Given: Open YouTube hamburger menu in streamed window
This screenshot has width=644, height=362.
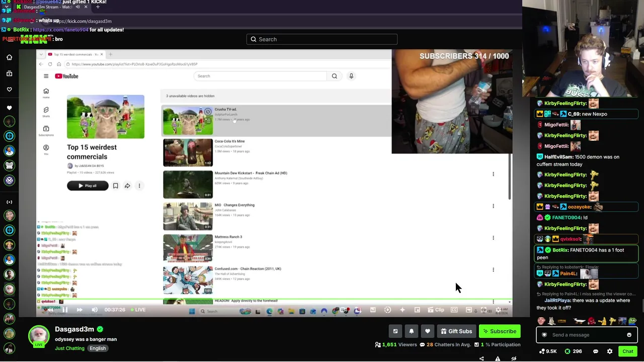Looking at the screenshot, I should point(46,76).
